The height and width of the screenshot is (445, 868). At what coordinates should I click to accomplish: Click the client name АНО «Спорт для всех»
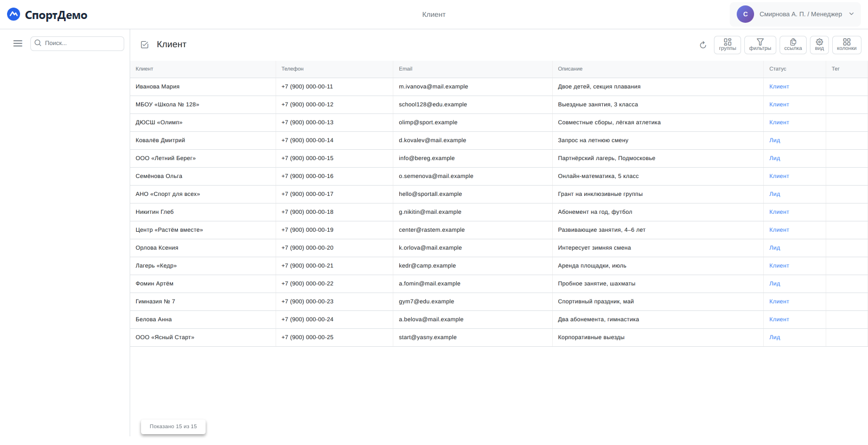(168, 194)
